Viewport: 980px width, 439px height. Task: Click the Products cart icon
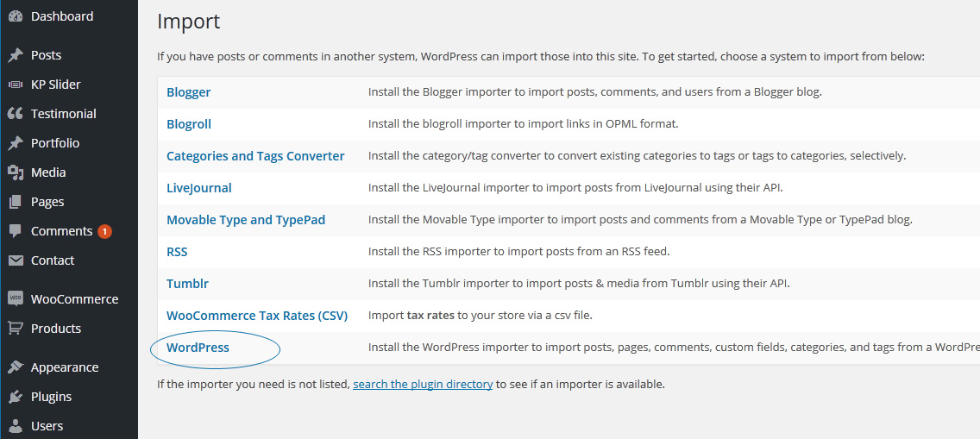tap(15, 329)
